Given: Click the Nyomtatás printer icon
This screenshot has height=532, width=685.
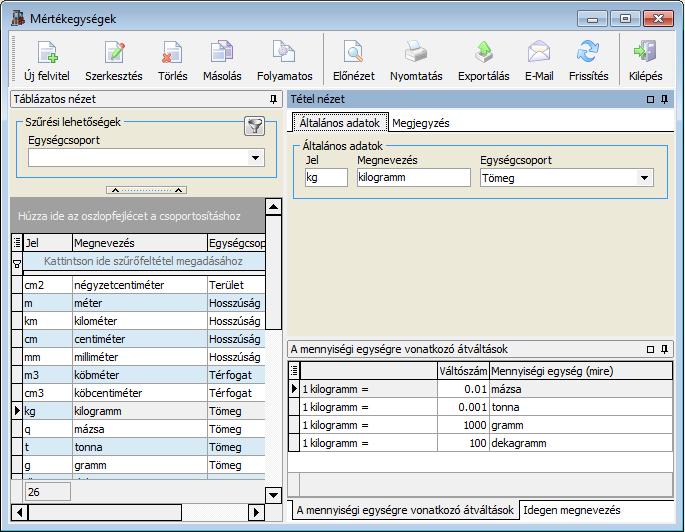Looking at the screenshot, I should point(415,52).
